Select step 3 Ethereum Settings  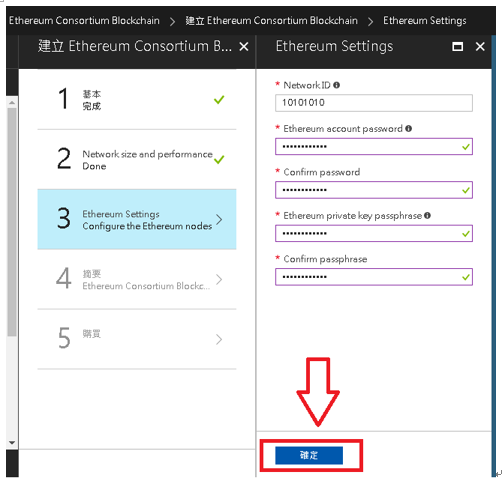137,219
